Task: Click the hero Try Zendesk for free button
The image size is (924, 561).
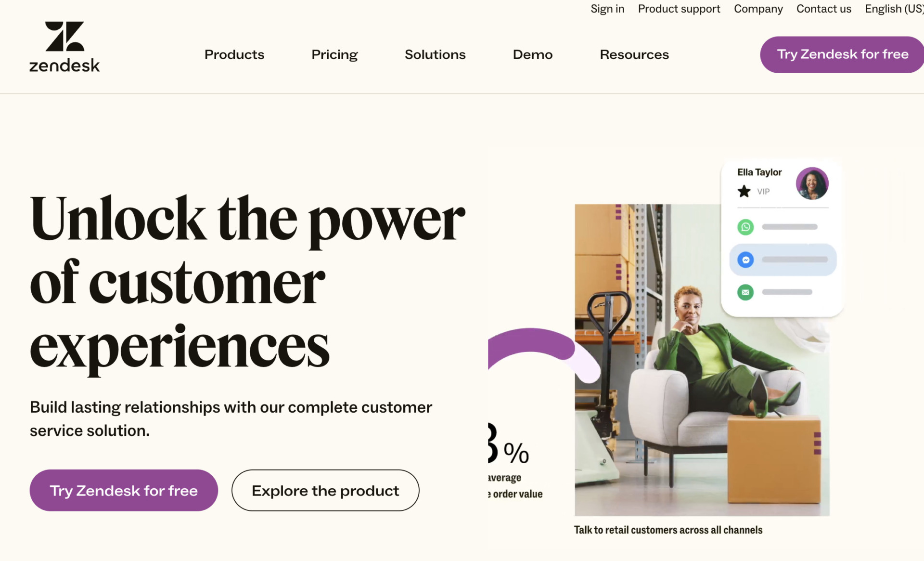Action: tap(123, 490)
